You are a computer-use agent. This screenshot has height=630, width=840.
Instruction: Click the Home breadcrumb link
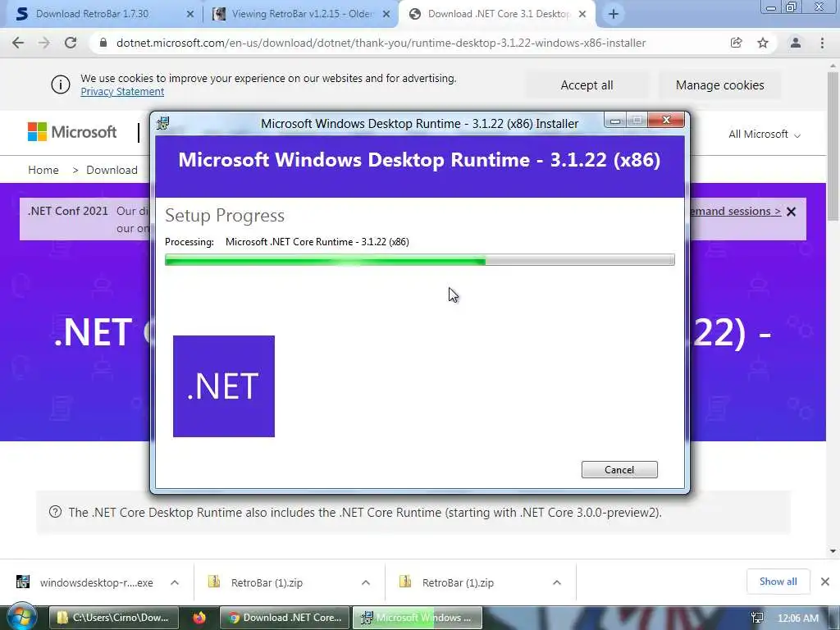pyautogui.click(x=43, y=170)
